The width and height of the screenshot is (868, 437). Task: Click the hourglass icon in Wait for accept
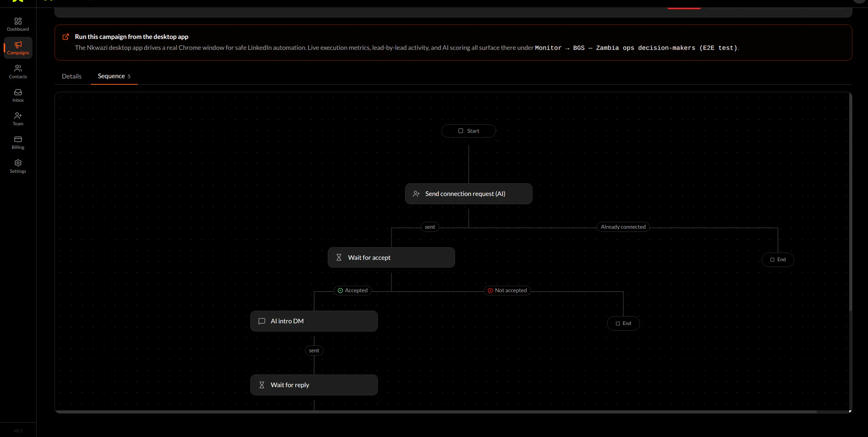(x=339, y=257)
